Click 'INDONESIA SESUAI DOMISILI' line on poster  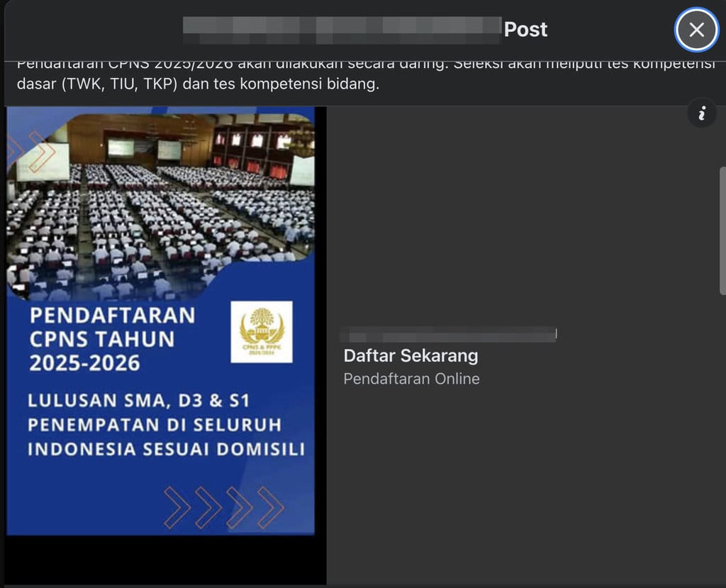[x=167, y=449]
